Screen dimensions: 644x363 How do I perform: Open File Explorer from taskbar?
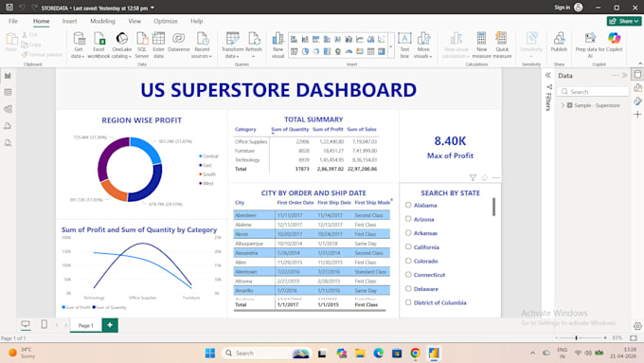coord(360,354)
